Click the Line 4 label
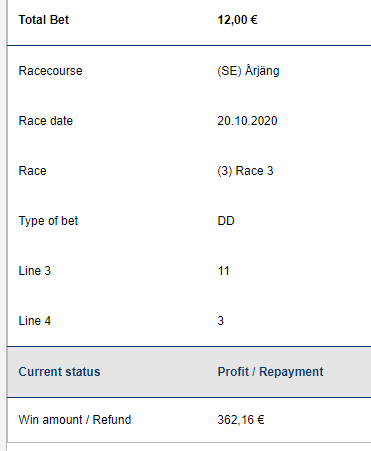 tap(35, 321)
